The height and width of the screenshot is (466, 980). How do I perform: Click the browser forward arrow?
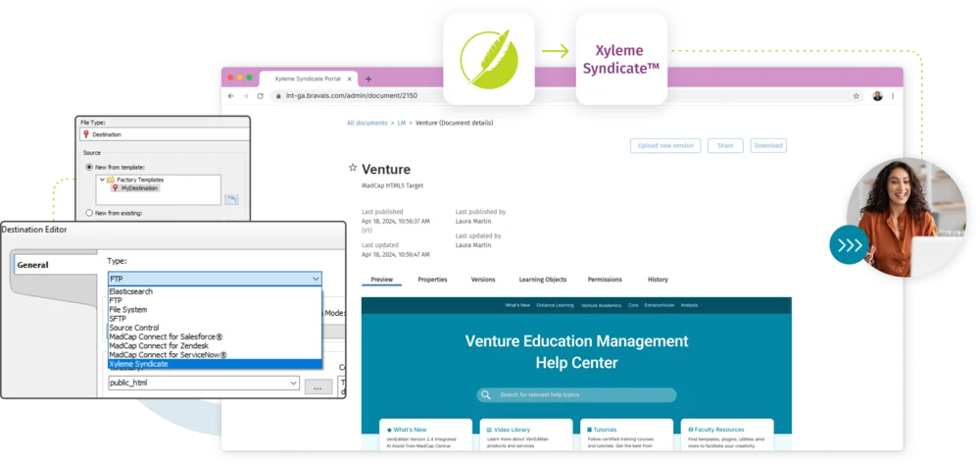click(x=245, y=96)
